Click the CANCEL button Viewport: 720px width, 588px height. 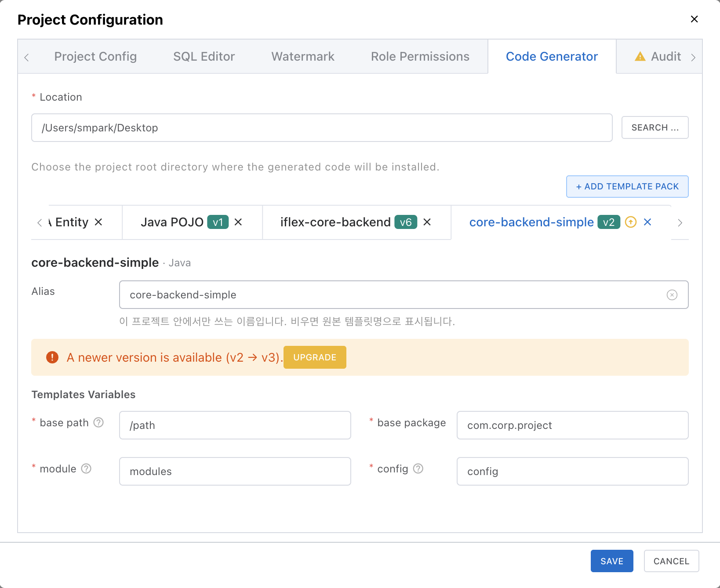coord(671,561)
